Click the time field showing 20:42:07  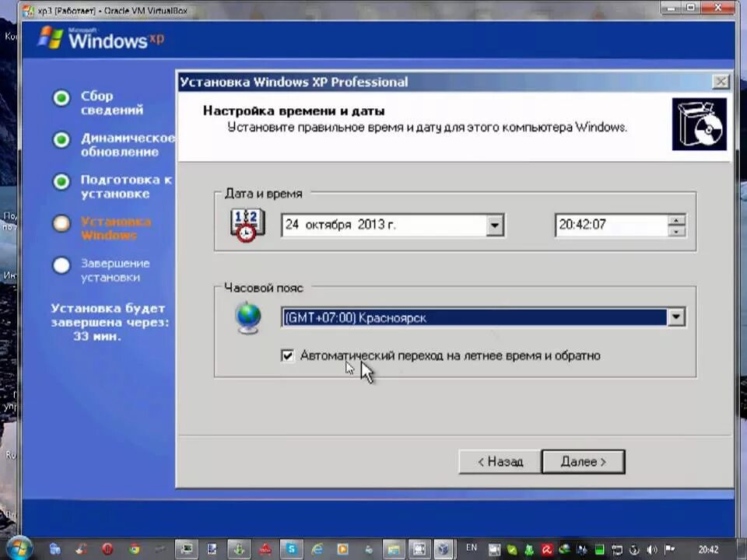coord(612,226)
